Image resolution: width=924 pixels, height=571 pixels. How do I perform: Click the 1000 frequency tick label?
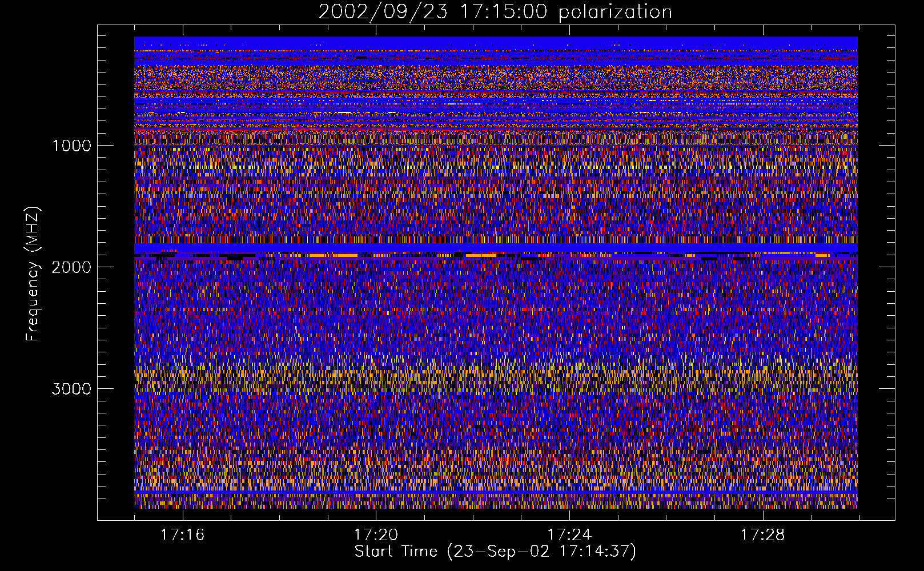pyautogui.click(x=71, y=146)
